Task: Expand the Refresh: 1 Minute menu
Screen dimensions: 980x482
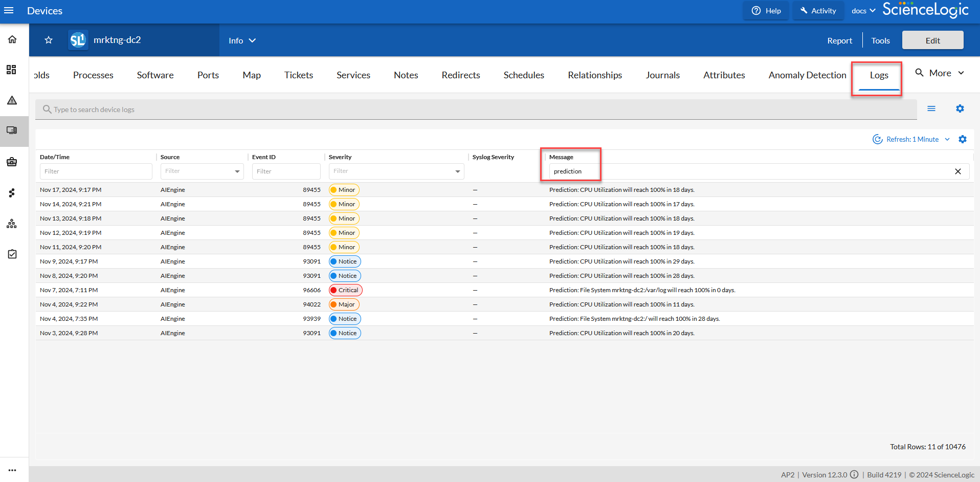Action: pos(912,139)
